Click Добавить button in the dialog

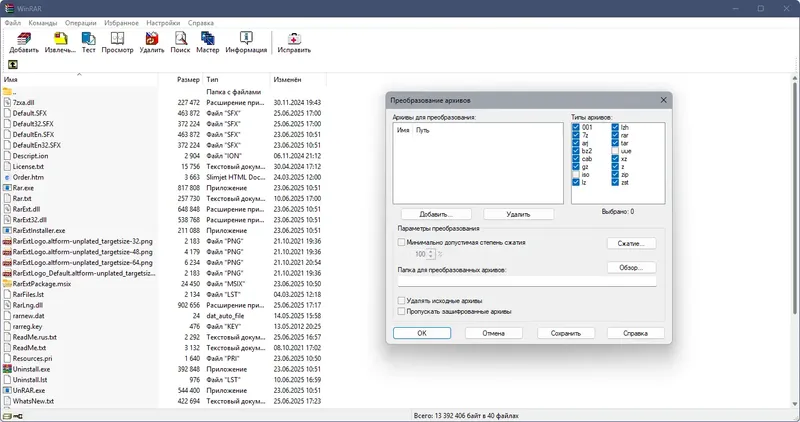[436, 214]
